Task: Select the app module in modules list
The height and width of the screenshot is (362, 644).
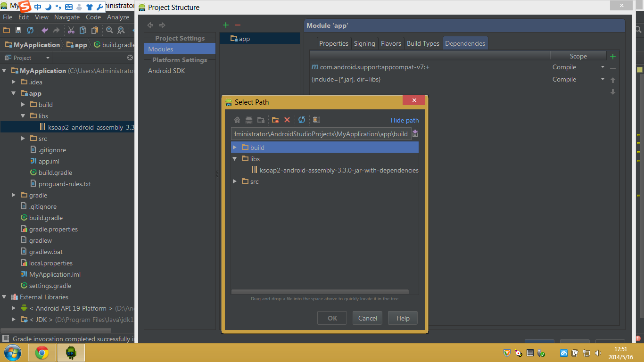Action: [260, 39]
